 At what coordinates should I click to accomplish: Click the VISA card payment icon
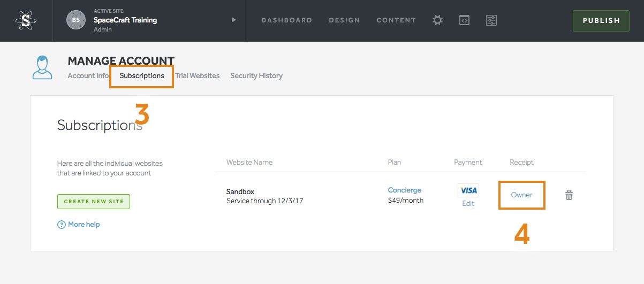pos(468,190)
